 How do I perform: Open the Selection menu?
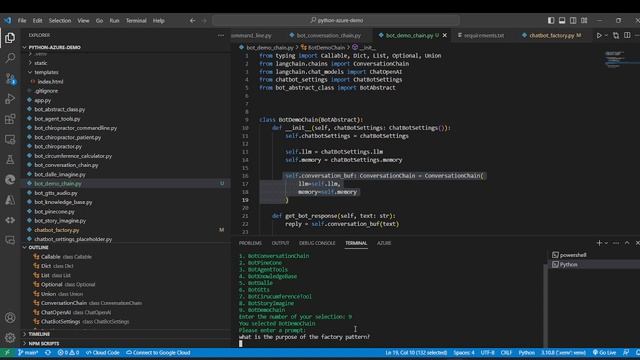click(x=60, y=20)
